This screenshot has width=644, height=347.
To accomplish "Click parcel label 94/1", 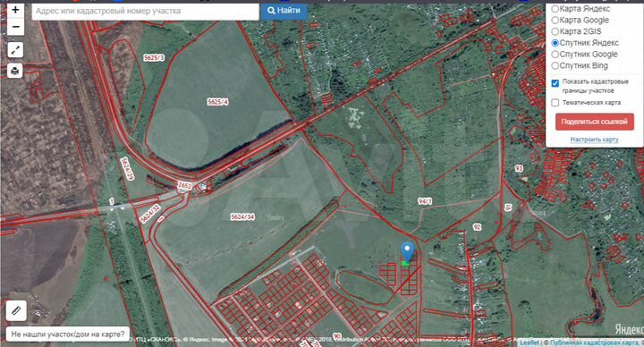I will click(x=425, y=201).
